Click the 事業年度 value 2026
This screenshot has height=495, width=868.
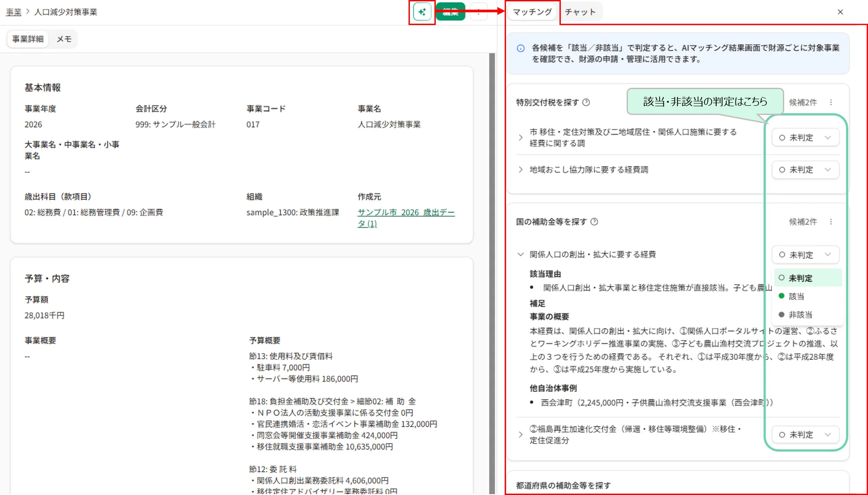pyautogui.click(x=33, y=124)
